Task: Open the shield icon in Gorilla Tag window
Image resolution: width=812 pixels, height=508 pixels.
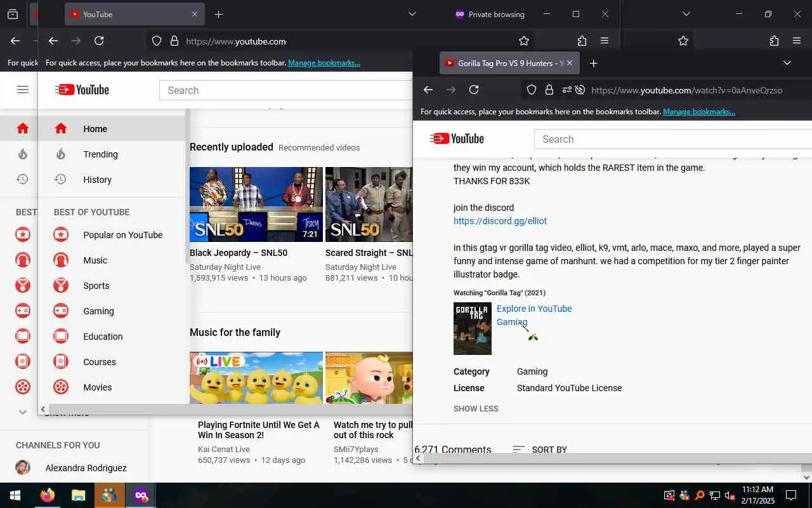Action: (x=532, y=90)
